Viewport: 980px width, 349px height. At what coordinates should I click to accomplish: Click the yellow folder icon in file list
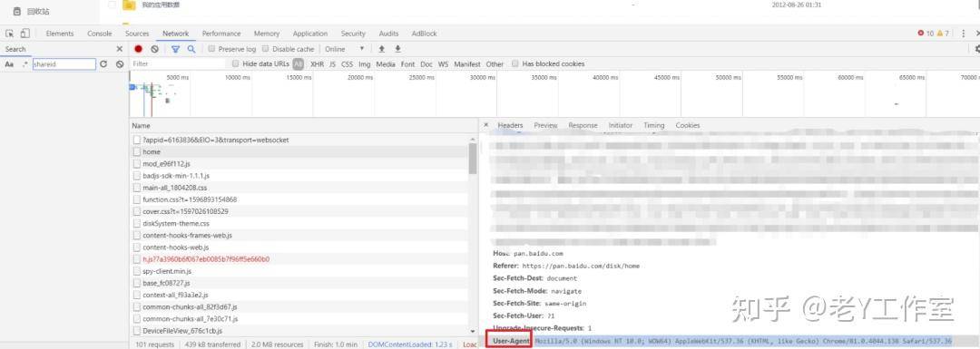[x=130, y=5]
